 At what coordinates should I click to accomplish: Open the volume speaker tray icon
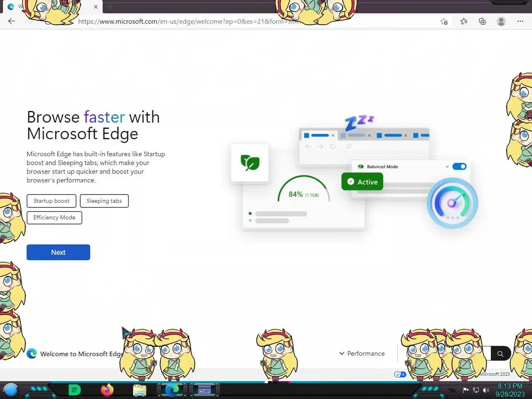tap(486, 390)
